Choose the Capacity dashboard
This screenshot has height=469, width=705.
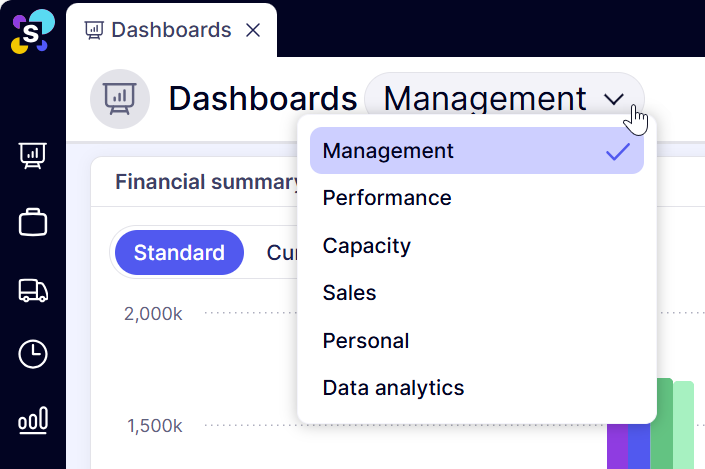[x=367, y=246]
